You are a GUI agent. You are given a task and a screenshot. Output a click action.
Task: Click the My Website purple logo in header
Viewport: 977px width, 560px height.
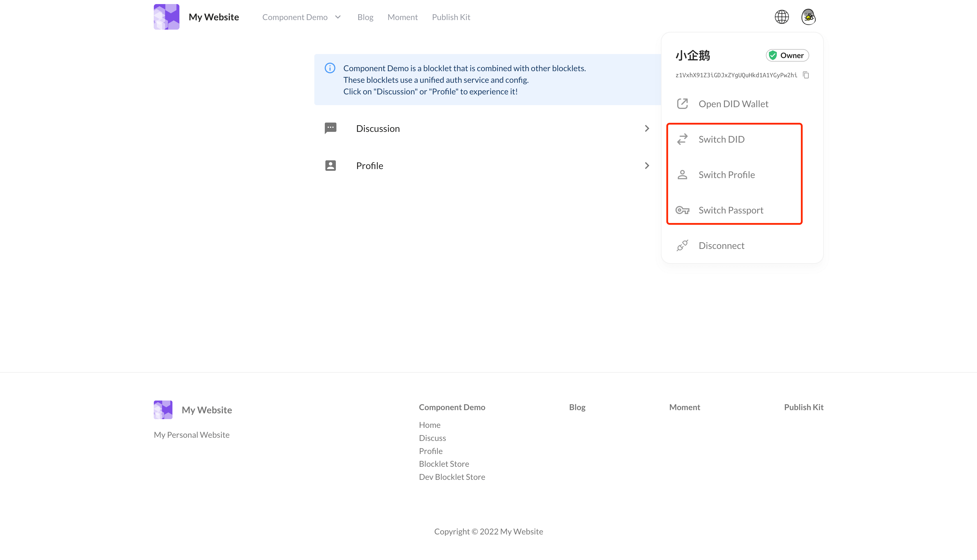(166, 17)
